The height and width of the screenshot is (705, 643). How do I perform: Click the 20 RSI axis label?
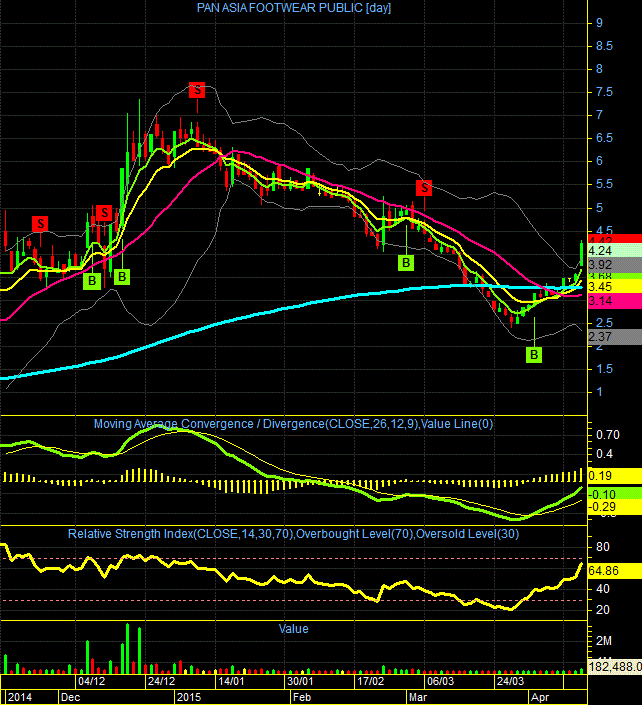[603, 610]
